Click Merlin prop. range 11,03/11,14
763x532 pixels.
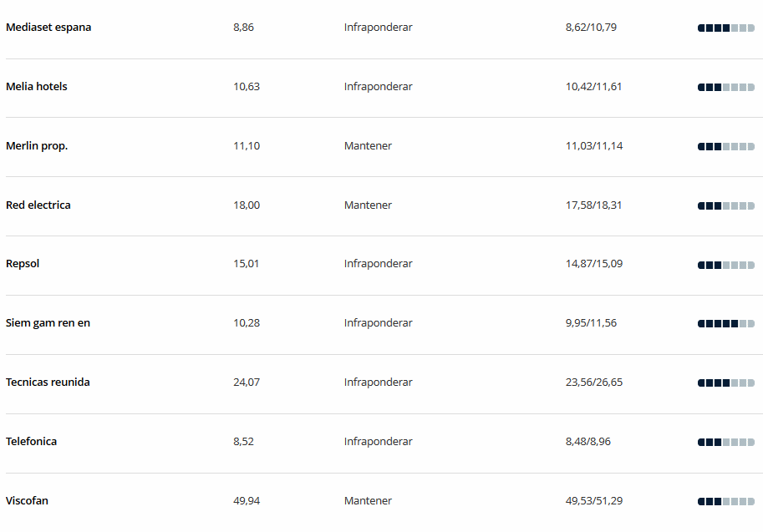[593, 146]
